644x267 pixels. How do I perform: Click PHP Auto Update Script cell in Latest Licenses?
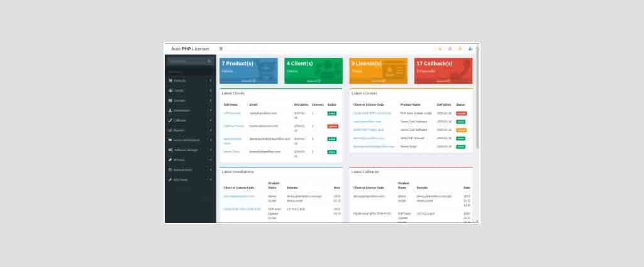[415, 113]
